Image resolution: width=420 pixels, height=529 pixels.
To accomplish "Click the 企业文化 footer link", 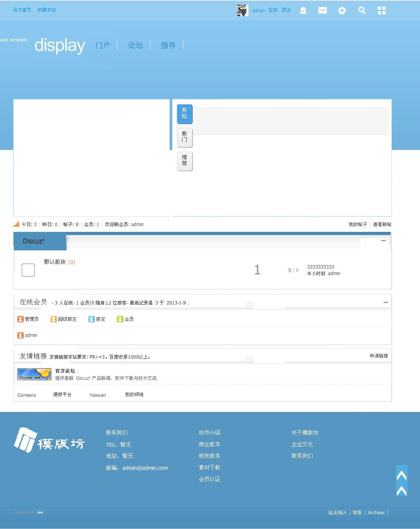I will click(x=302, y=444).
